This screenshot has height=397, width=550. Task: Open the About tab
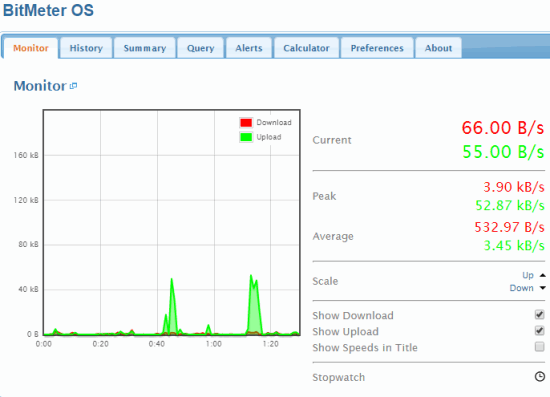point(438,48)
